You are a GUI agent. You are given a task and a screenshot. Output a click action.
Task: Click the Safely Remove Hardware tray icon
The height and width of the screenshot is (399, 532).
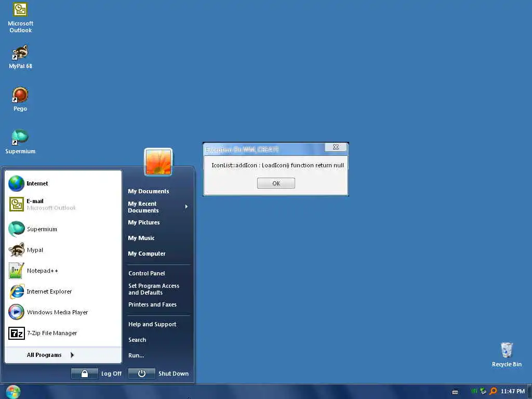[x=483, y=391]
